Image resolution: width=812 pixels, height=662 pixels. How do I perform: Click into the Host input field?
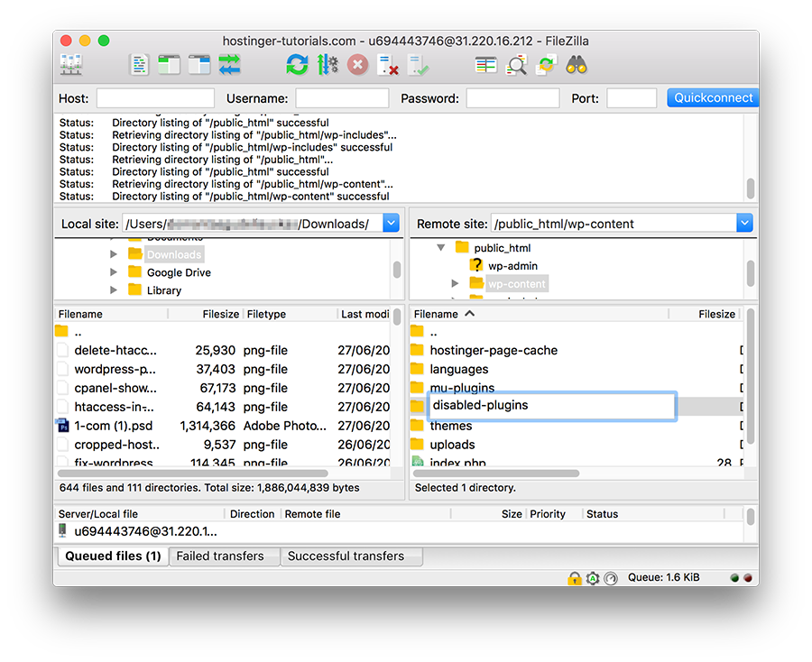click(155, 98)
